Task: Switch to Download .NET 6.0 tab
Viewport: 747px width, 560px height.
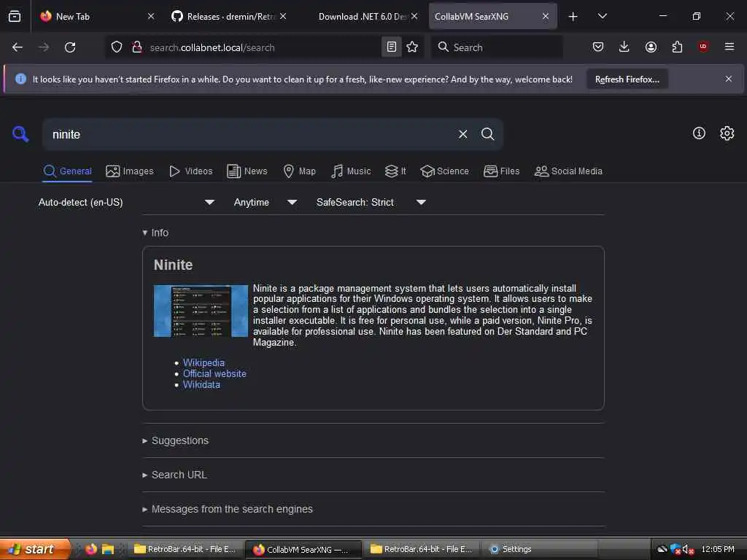Action: click(x=362, y=17)
